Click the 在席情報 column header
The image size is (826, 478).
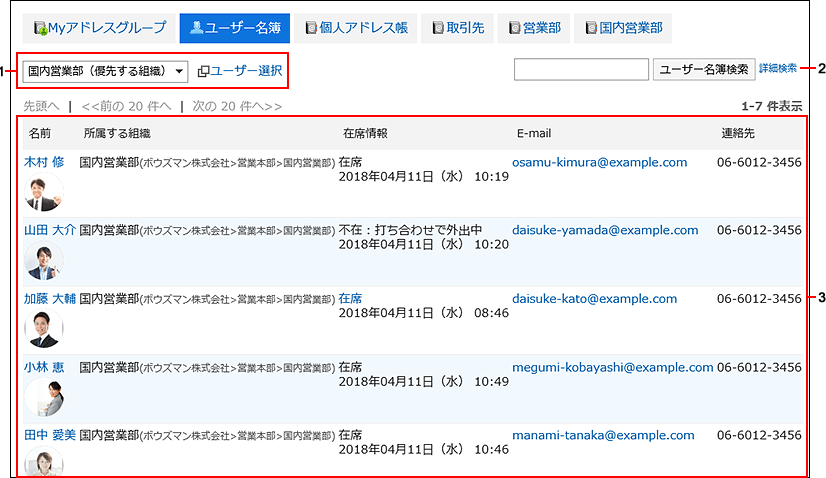point(365,133)
